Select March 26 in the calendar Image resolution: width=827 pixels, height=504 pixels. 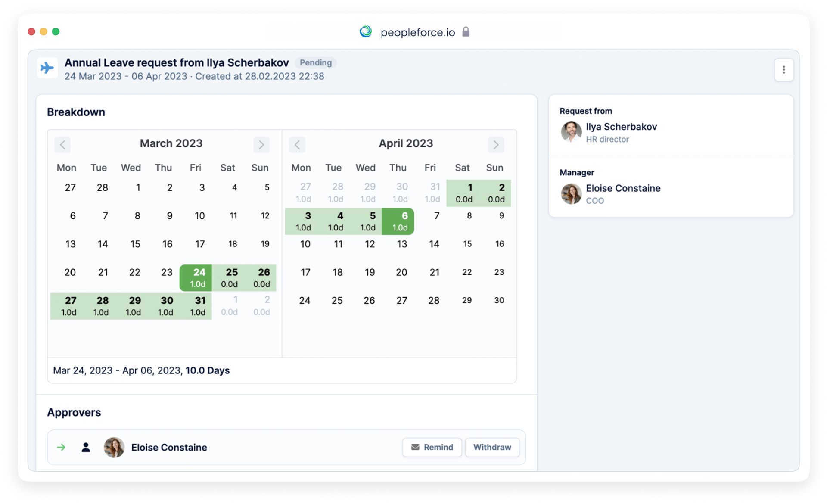[x=260, y=278]
